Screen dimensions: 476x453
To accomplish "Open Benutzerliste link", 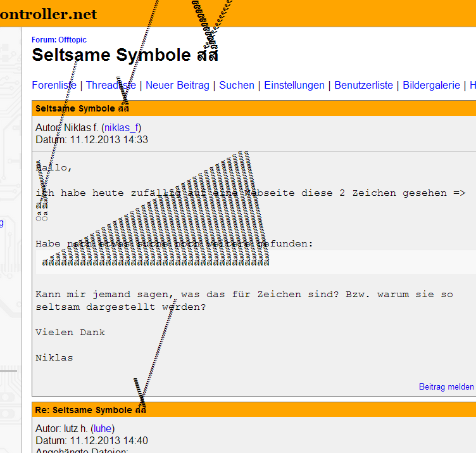I will (x=363, y=85).
